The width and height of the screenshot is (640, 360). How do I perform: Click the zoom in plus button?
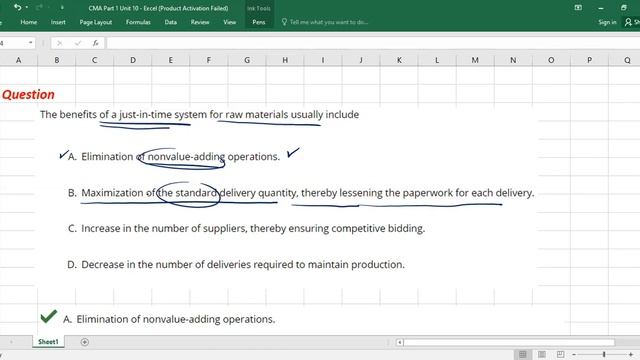tap(631, 354)
